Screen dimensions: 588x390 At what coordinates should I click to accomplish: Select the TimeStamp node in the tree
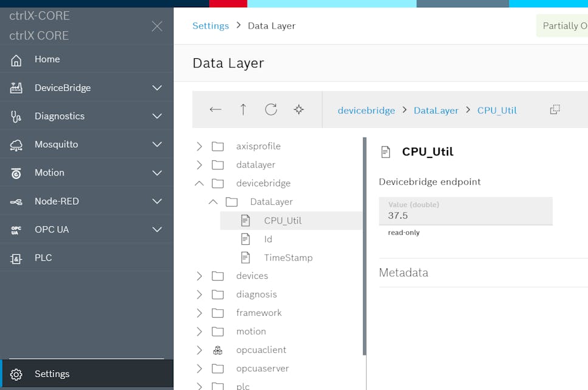click(x=288, y=258)
